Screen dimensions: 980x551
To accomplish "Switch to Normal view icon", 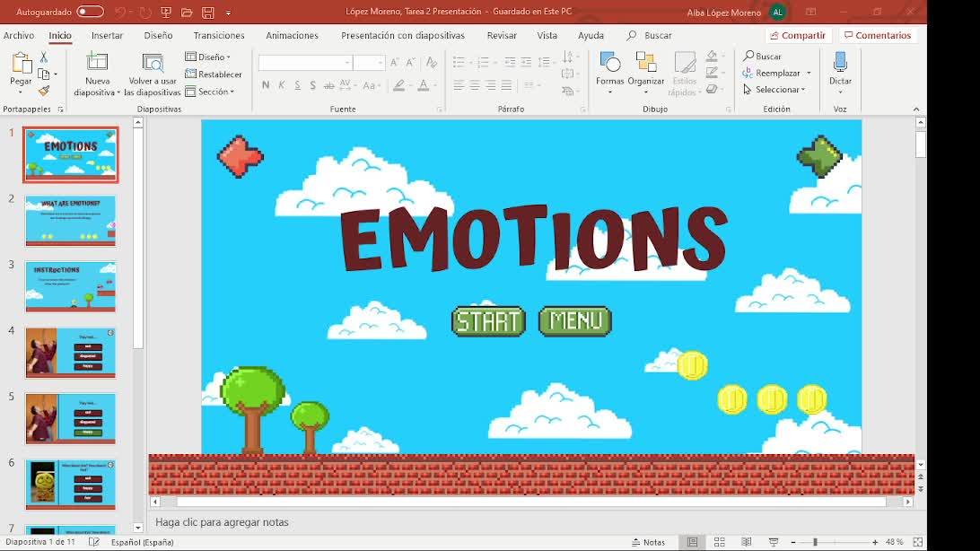I will [x=692, y=542].
